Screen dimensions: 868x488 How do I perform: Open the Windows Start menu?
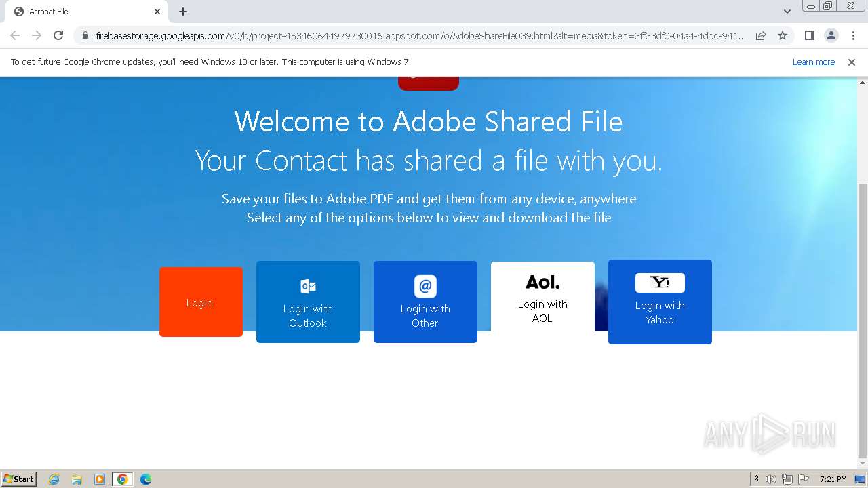(x=19, y=479)
